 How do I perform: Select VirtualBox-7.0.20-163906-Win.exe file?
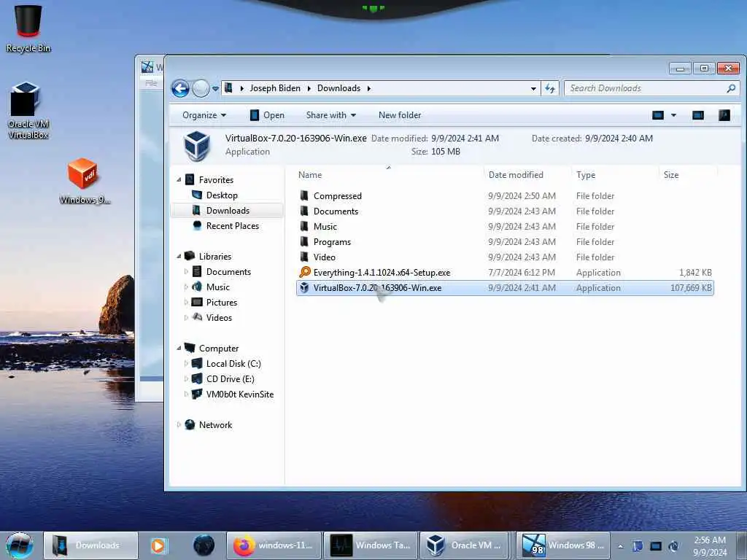tap(505, 288)
